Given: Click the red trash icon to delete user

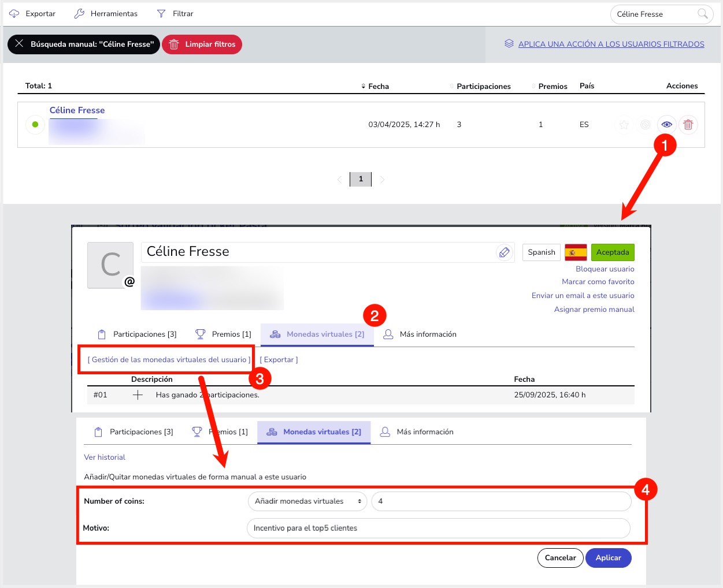Looking at the screenshot, I should coord(688,125).
